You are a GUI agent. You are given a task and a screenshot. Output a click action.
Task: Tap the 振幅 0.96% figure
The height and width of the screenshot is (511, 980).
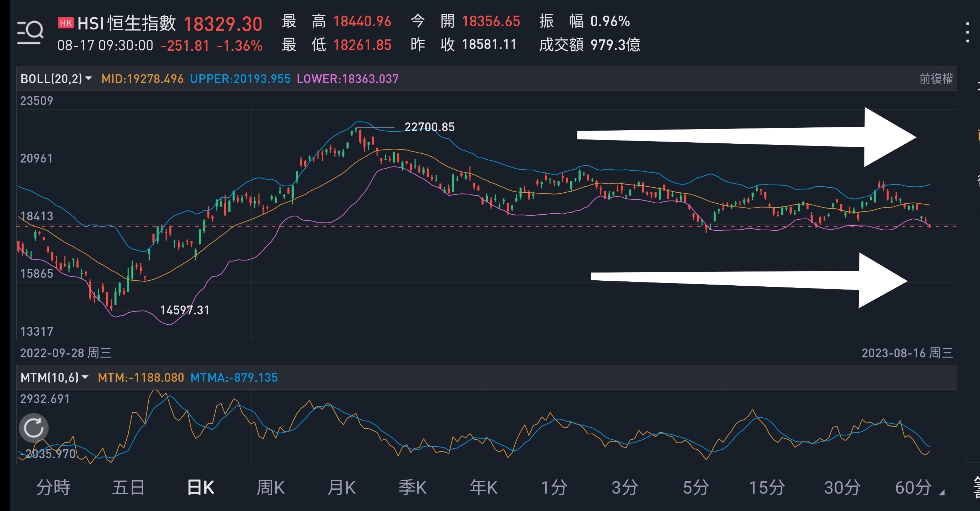(x=610, y=21)
